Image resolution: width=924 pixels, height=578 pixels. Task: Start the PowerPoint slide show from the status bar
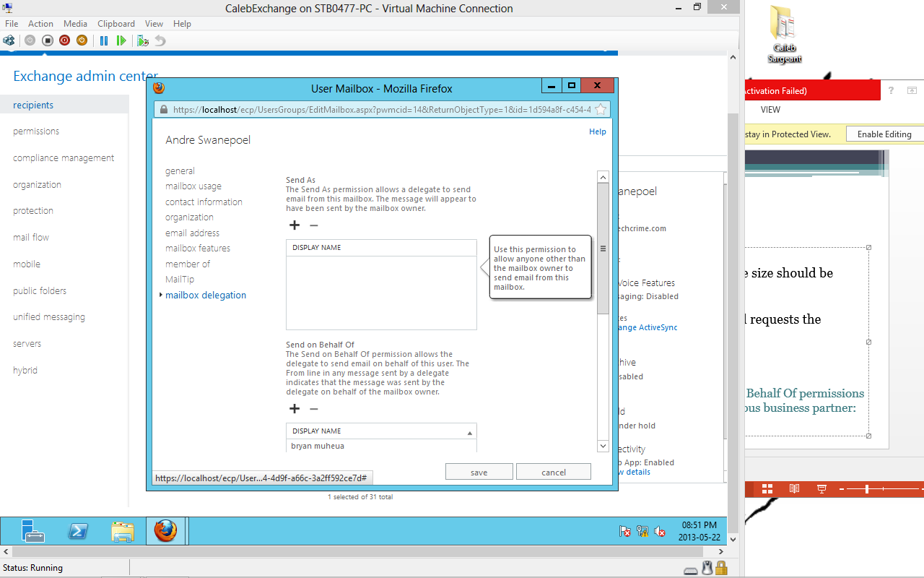[821, 489]
